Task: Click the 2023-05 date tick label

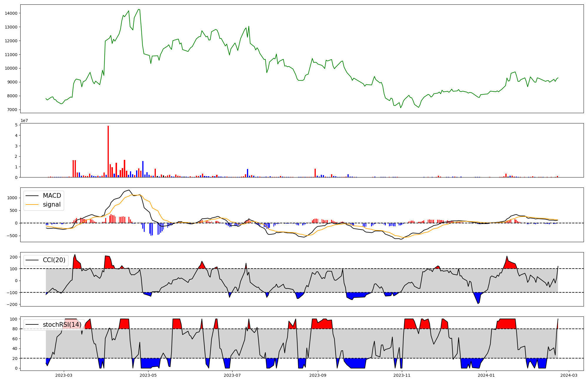Action: click(x=148, y=375)
